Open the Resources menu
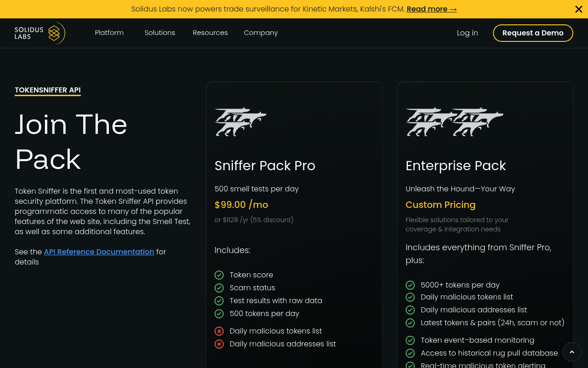Viewport: 588px width, 368px height. (210, 33)
